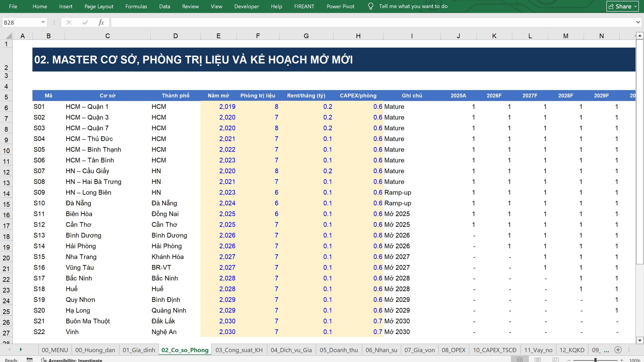
Task: Click the macro recording status bar icon
Action: point(29,360)
